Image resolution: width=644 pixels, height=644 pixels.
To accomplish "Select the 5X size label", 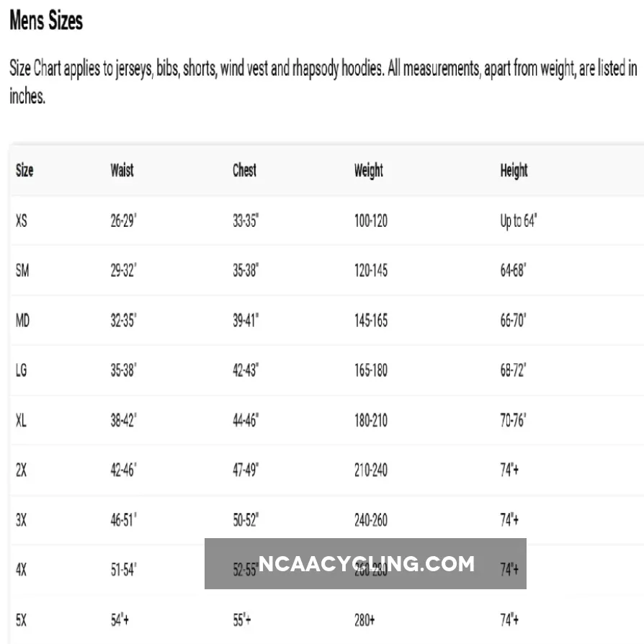I will coord(22,619).
